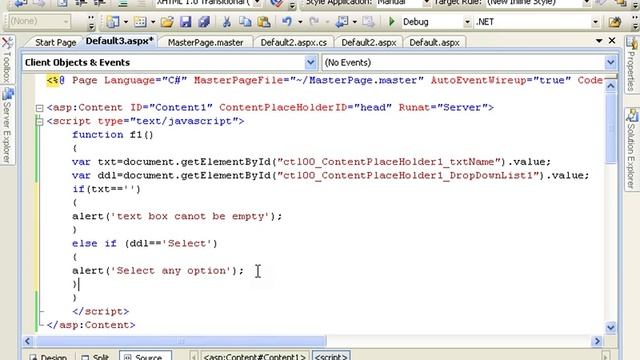Click the Navigate Backward icon
Image resolution: width=640 pixels, height=360 pixels.
(341, 22)
